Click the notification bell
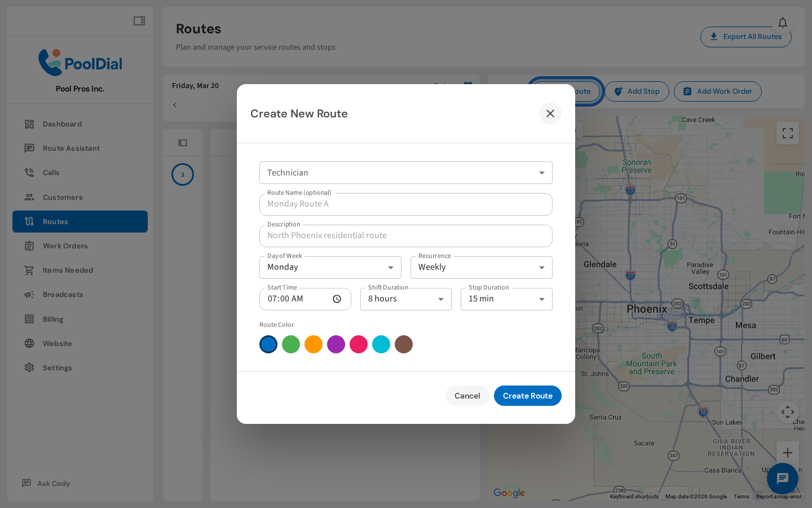This screenshot has width=812, height=508. [x=783, y=23]
